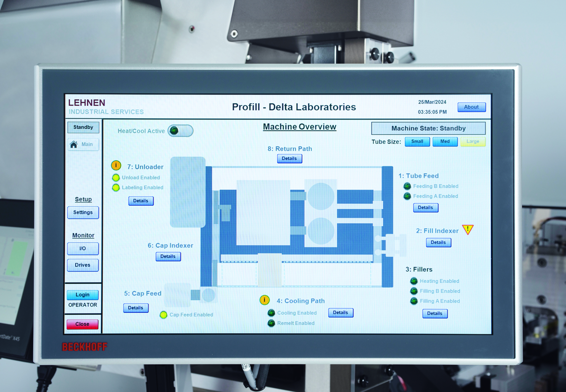This screenshot has height=392, width=566.
Task: Click the time 03:35:05 PM
Action: tap(432, 112)
